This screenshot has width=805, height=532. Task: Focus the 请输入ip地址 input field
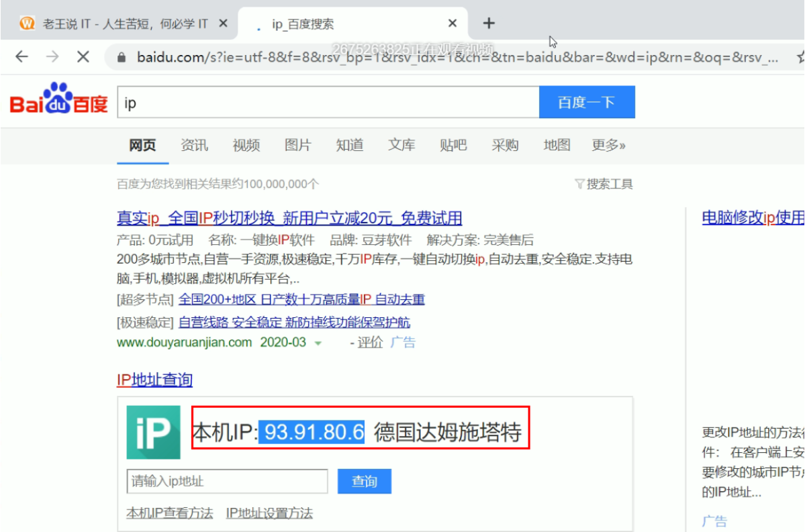228,481
